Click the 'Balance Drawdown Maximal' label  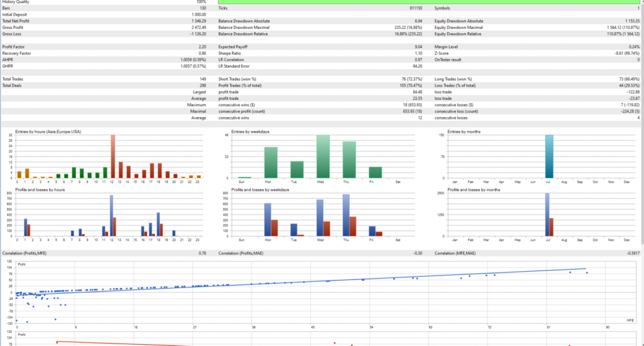[243, 28]
